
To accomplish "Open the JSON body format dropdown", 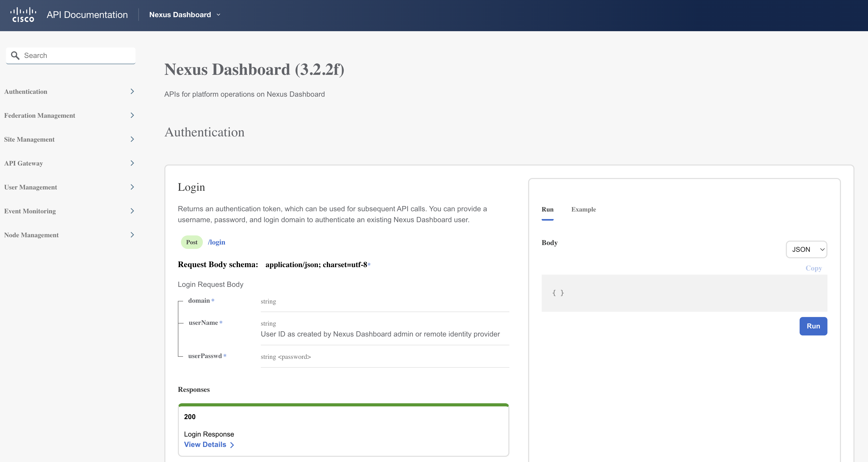I will click(806, 249).
